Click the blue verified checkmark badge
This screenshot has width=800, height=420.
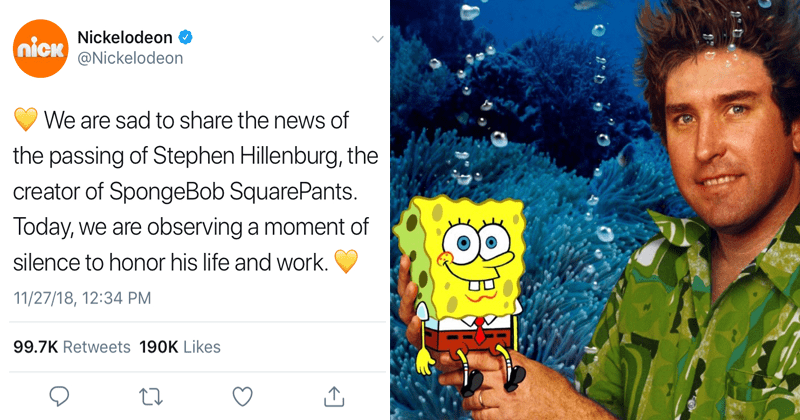click(x=185, y=37)
